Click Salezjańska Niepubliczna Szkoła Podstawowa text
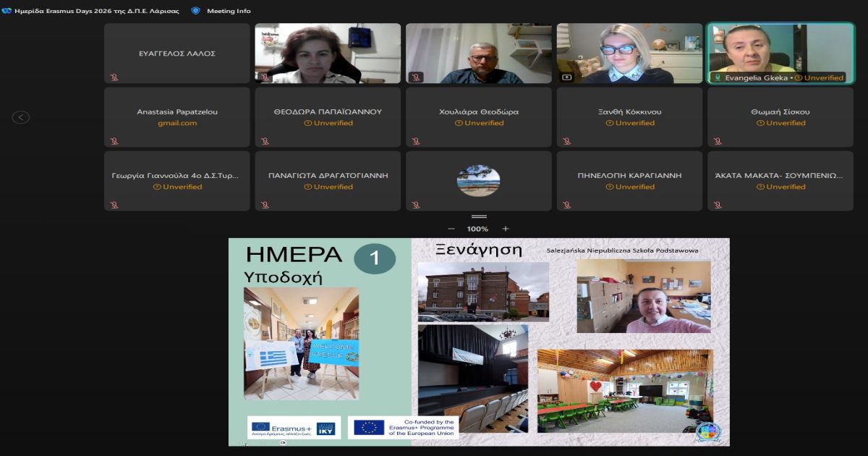 623,250
